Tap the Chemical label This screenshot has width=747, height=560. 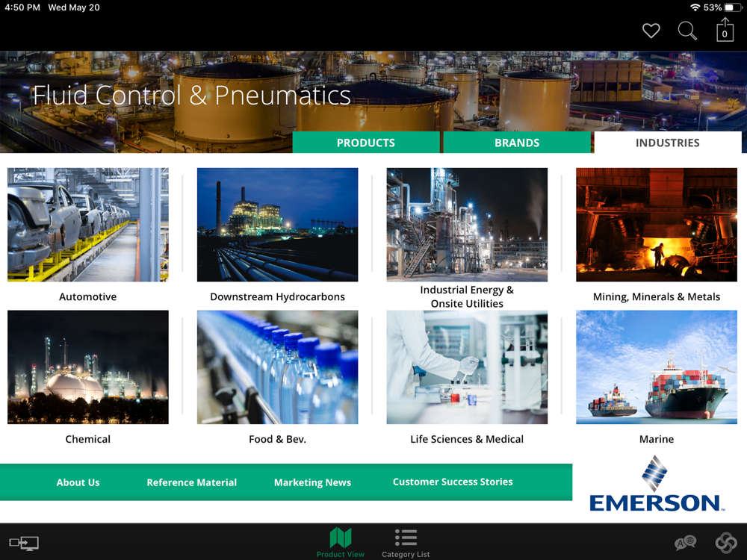point(87,439)
